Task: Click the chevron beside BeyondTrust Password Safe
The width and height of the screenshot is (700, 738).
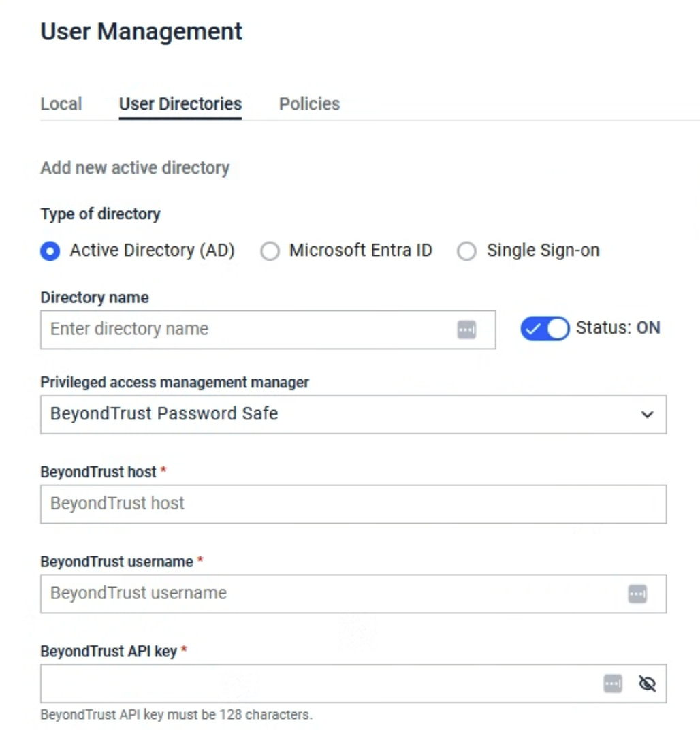Action: click(x=648, y=414)
